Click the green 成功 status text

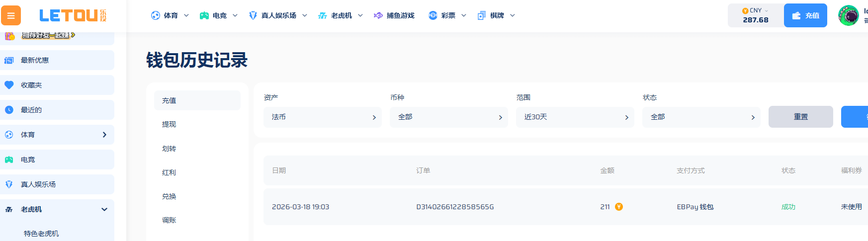788,207
